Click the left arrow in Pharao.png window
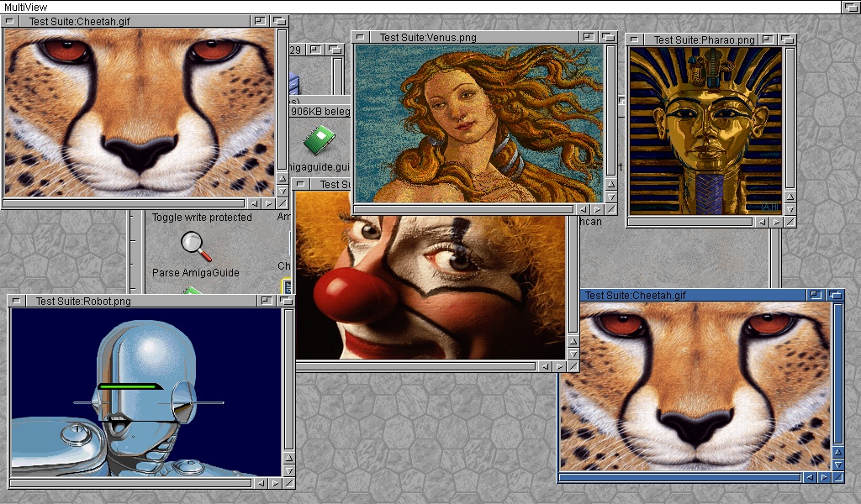The height and width of the screenshot is (504, 861). 762,222
